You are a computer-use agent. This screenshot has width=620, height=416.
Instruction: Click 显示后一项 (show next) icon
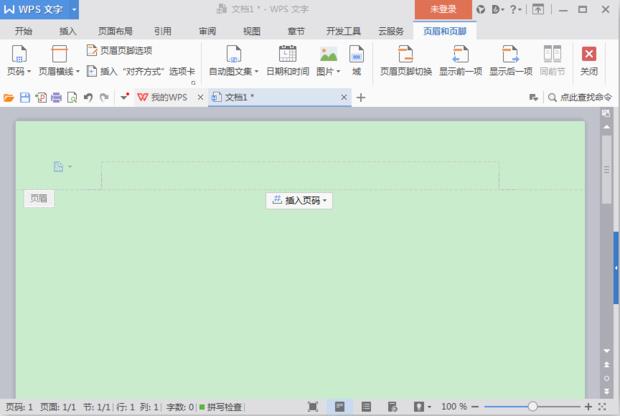[510, 60]
